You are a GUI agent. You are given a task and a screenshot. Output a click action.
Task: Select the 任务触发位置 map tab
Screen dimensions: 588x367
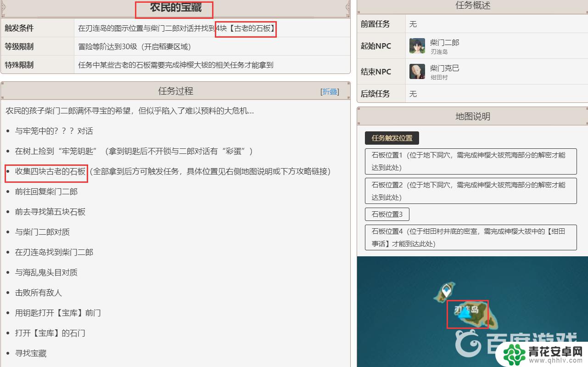(x=392, y=138)
